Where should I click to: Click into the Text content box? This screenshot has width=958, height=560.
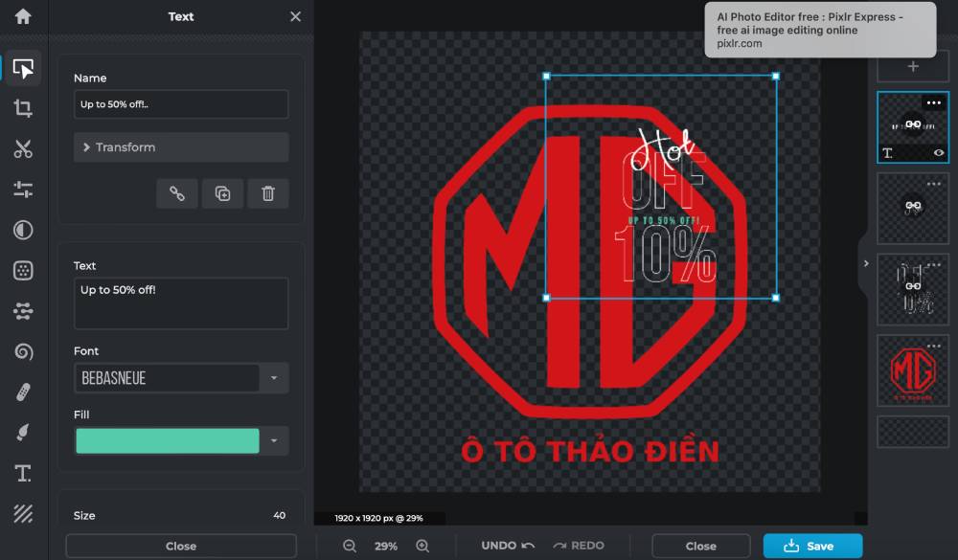181,303
